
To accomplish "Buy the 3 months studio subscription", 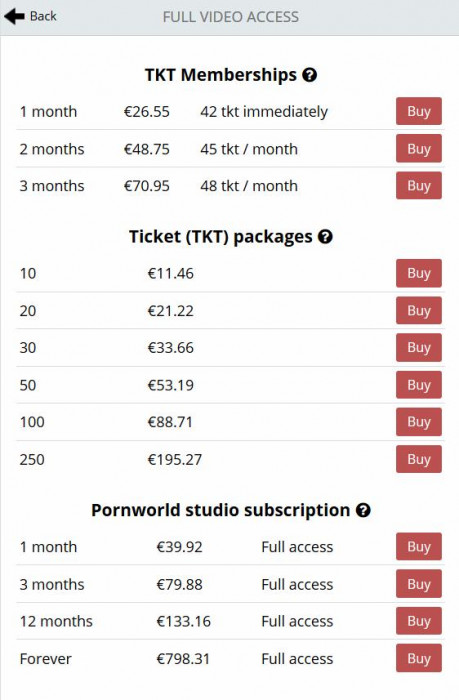I will [x=419, y=584].
